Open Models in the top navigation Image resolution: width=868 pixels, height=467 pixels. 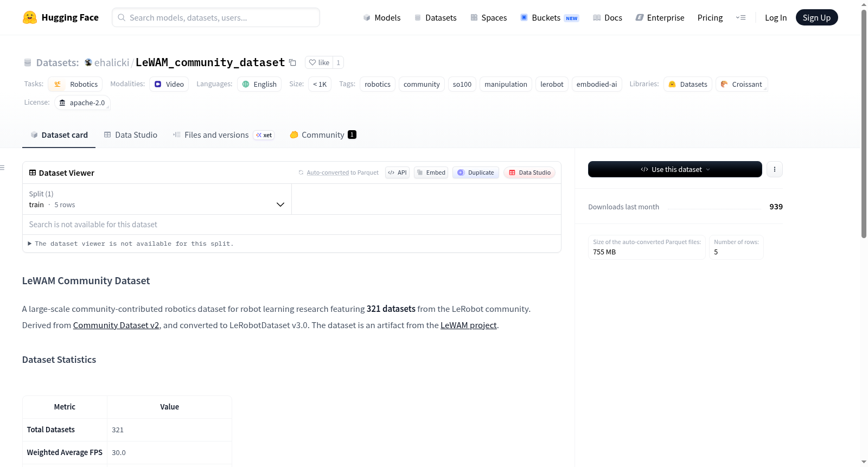coord(382,17)
